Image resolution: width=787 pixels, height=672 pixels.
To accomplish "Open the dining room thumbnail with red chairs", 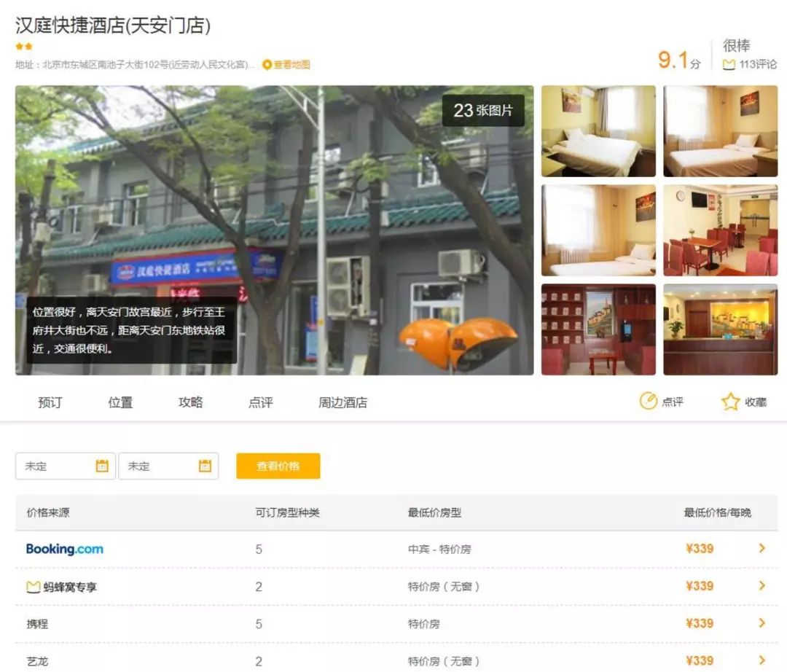I will [x=720, y=230].
